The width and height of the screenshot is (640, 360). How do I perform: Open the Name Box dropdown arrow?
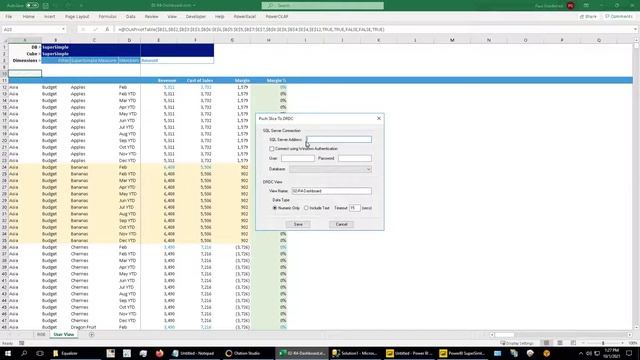(x=63, y=29)
